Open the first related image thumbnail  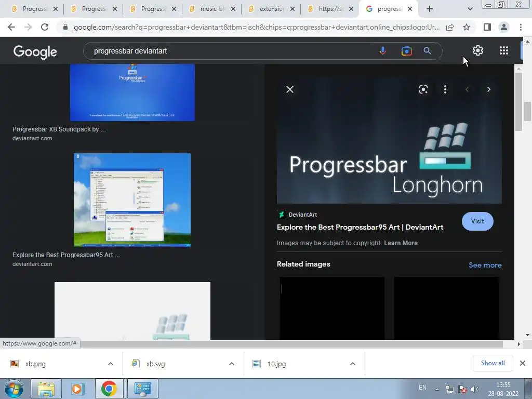[332, 308]
